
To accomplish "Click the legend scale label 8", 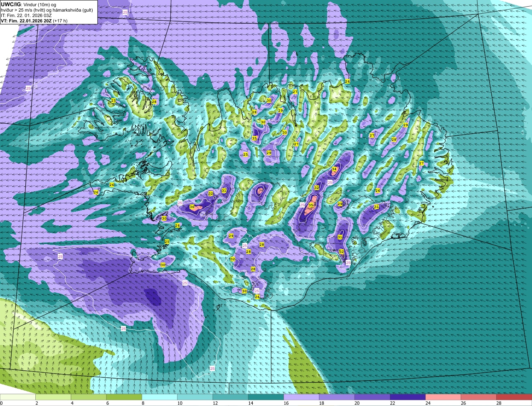I will point(143,403).
